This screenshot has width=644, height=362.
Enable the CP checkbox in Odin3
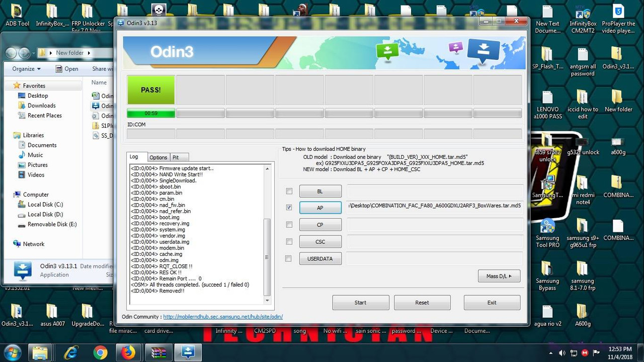click(x=289, y=224)
